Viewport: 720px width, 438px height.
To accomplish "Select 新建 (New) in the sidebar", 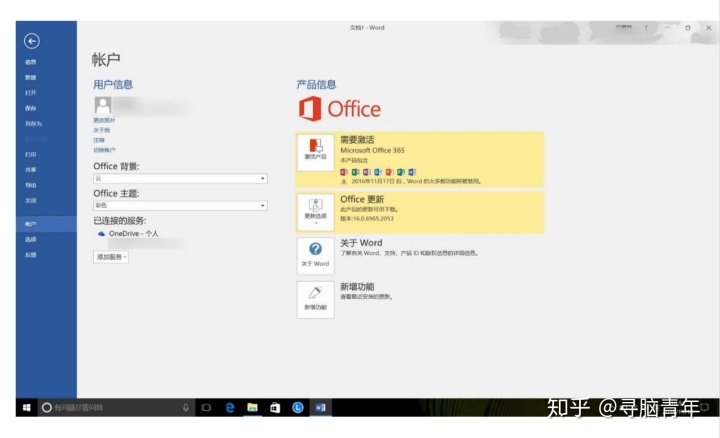I will pos(31,78).
